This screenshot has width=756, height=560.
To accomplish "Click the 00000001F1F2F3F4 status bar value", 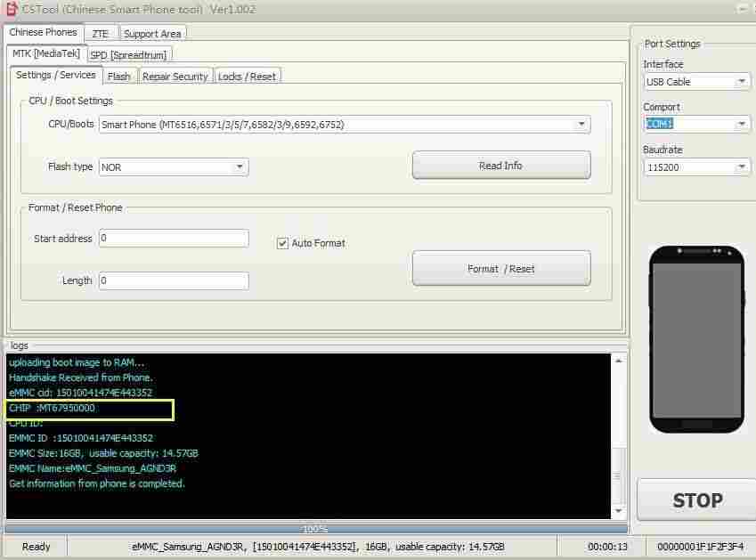I will [700, 547].
